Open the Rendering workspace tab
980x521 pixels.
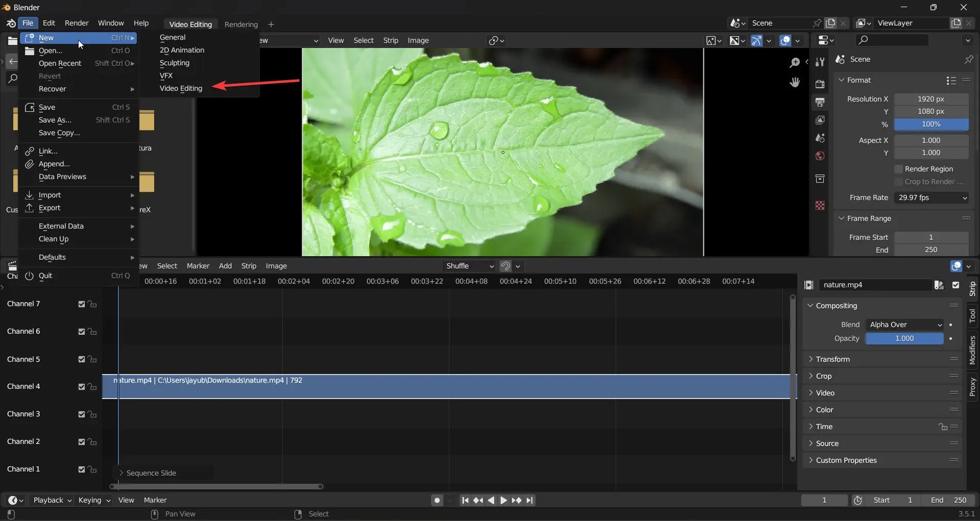pos(241,24)
